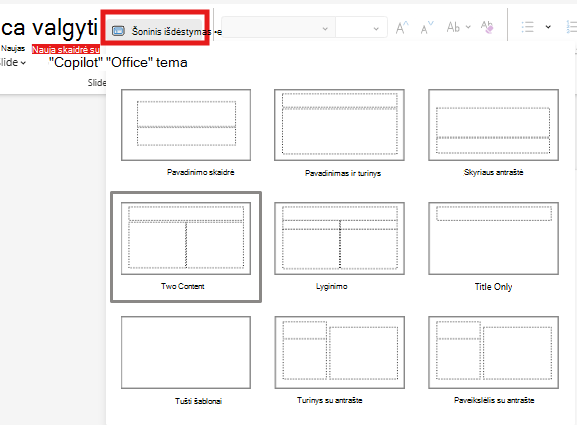Choose the Lyginimo comparison layout

tap(339, 238)
